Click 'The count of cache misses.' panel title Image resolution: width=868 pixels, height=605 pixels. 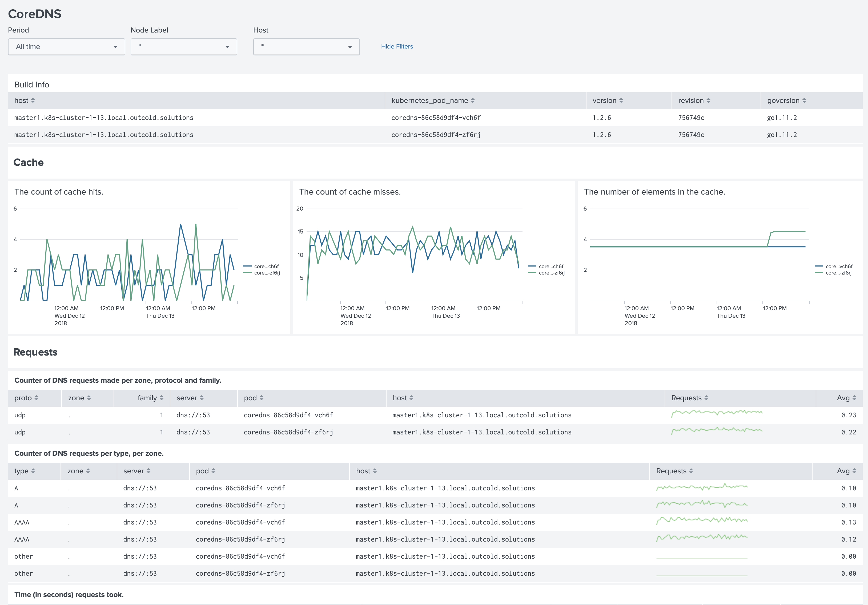(350, 192)
